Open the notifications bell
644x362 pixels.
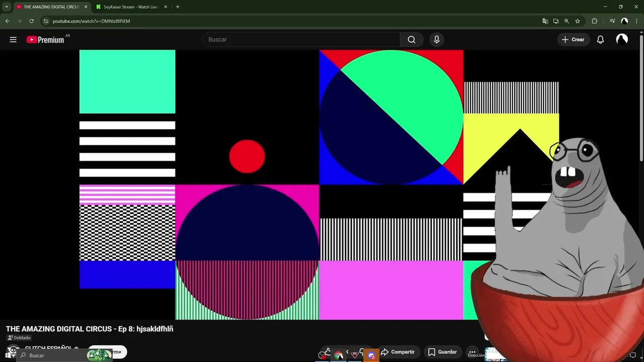(x=600, y=40)
